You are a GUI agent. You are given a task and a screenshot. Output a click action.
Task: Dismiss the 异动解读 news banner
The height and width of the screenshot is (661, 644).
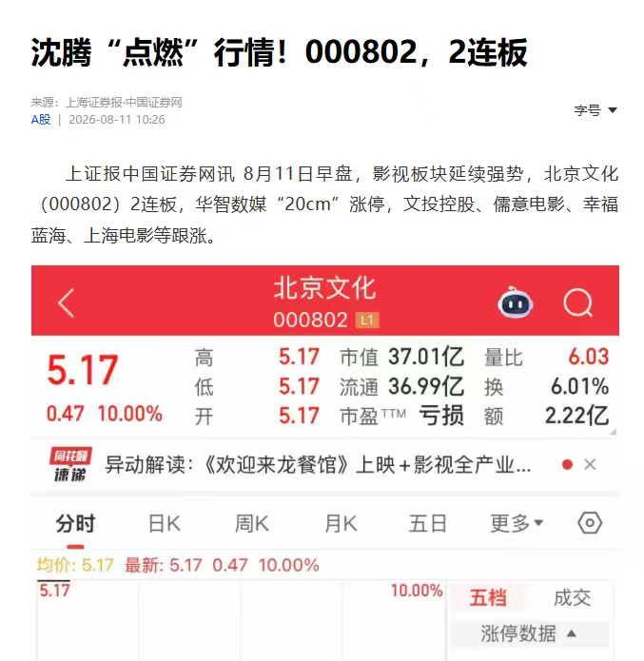(x=590, y=464)
